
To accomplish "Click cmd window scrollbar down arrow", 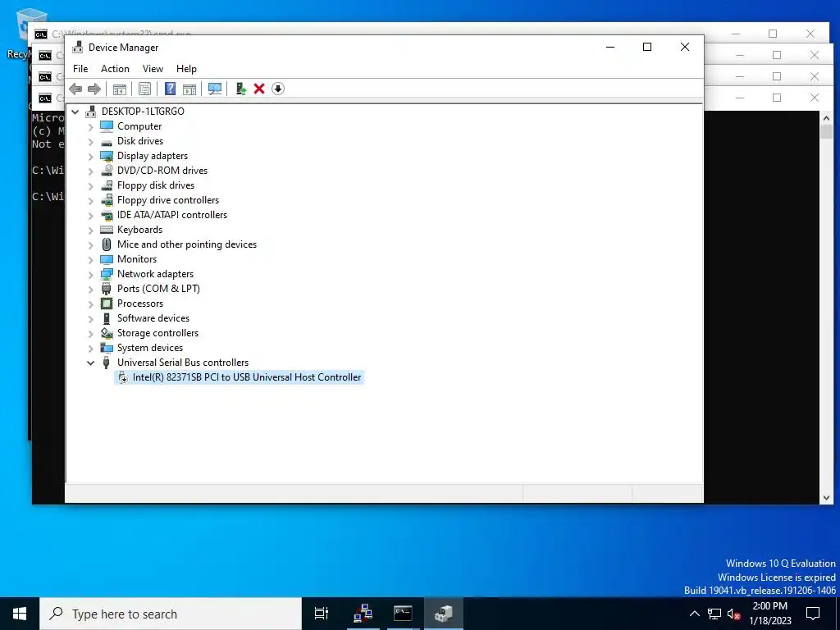I will tap(826, 498).
